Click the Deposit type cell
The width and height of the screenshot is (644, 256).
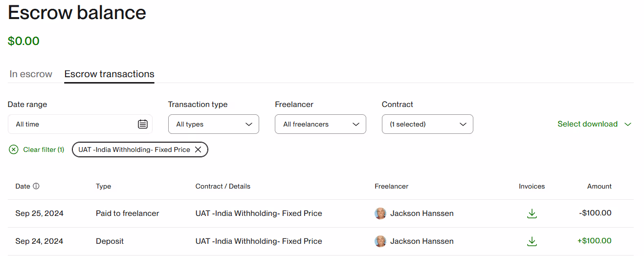(110, 241)
